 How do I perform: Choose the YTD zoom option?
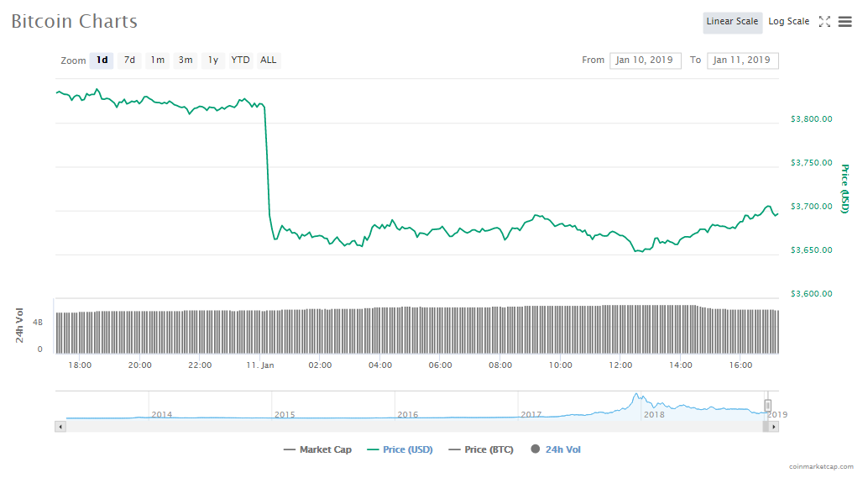click(240, 60)
